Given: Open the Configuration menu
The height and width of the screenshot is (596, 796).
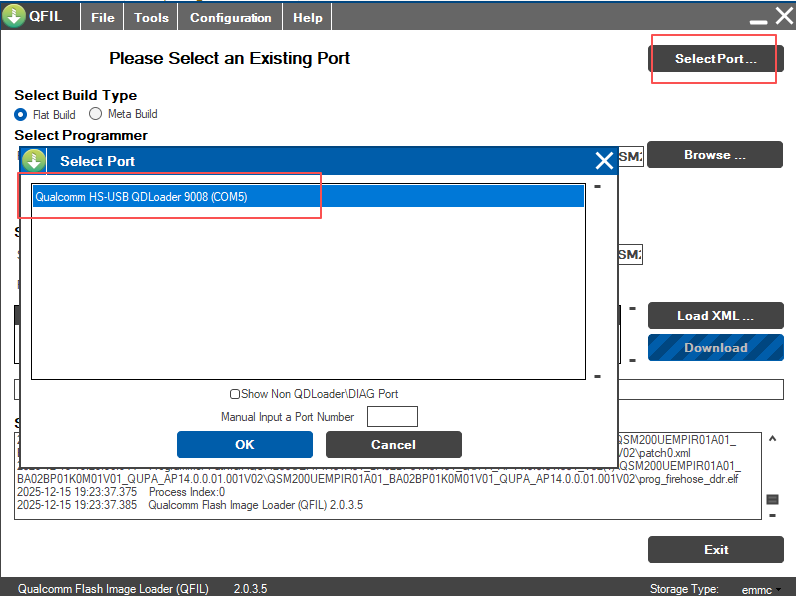Looking at the screenshot, I should click(230, 17).
